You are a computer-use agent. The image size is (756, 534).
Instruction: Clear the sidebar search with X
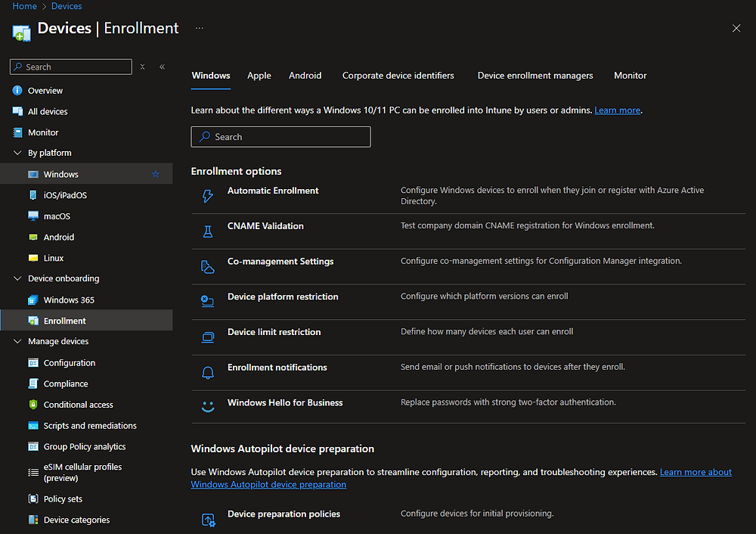[x=142, y=67]
